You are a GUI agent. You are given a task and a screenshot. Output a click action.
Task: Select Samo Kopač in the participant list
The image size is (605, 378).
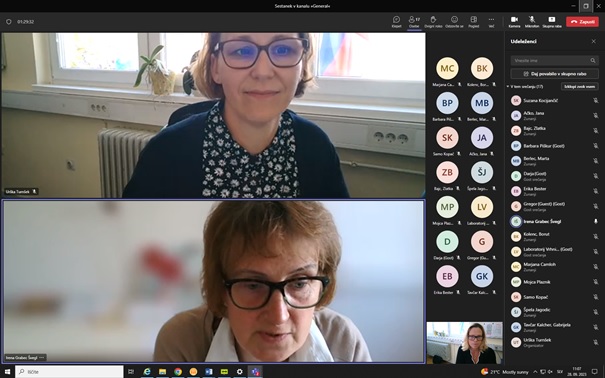(554, 297)
